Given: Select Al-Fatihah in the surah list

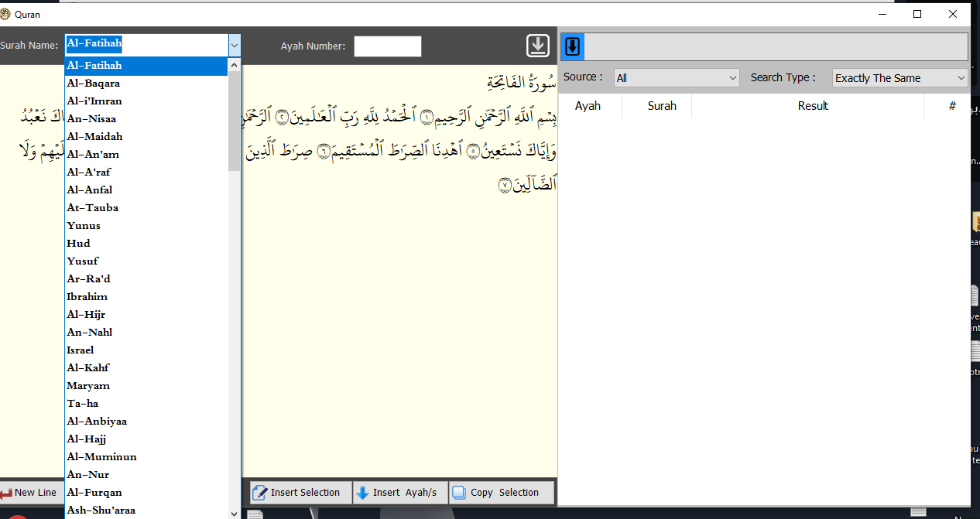Looking at the screenshot, I should coord(146,66).
